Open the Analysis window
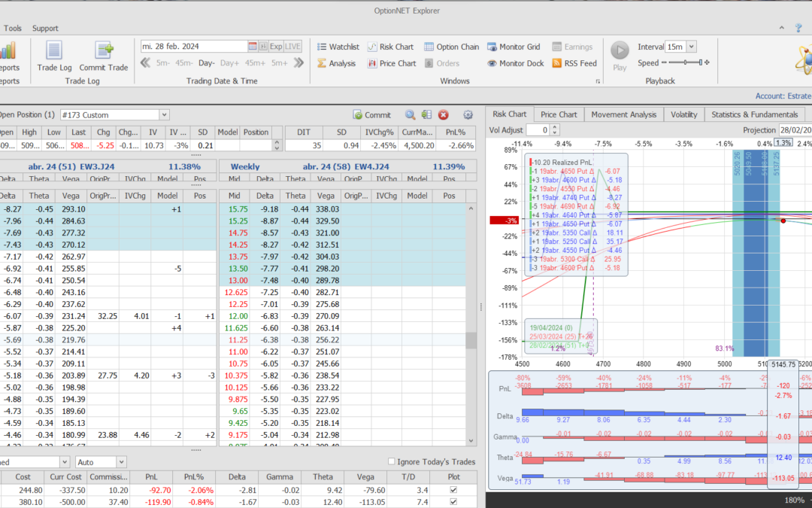This screenshot has height=508, width=812. tap(338, 63)
